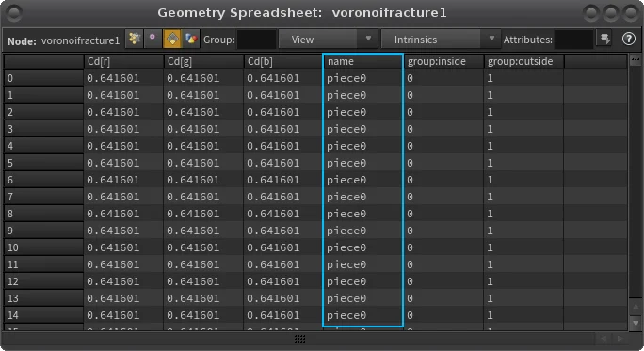Viewport: 644px width, 351px height.
Task: Select row header 10
Action: tap(44, 247)
